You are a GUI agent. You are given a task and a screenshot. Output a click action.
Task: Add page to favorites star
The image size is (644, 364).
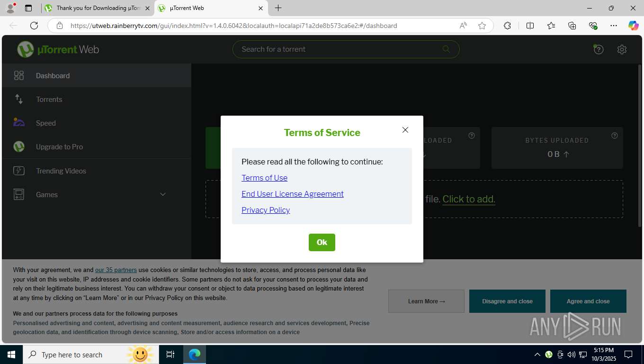click(x=482, y=26)
